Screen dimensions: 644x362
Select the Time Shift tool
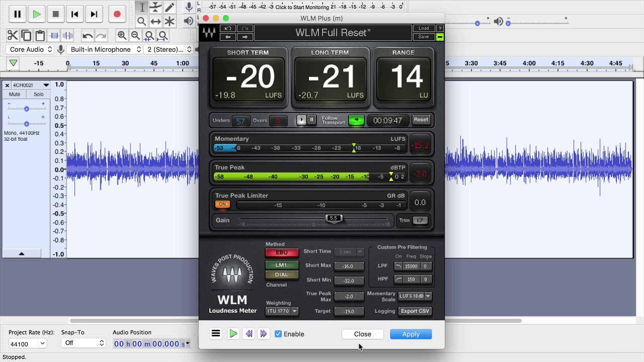pos(155,21)
